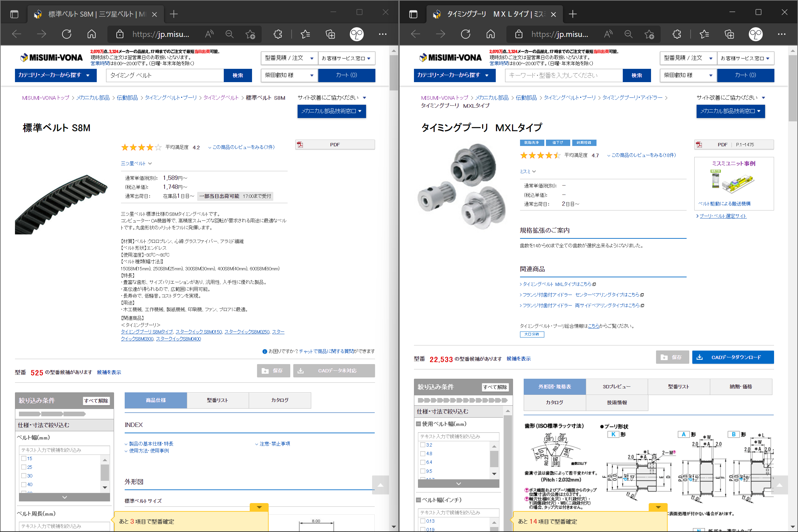Switch to 技術情報 tab
The height and width of the screenshot is (532, 798).
[x=617, y=403]
